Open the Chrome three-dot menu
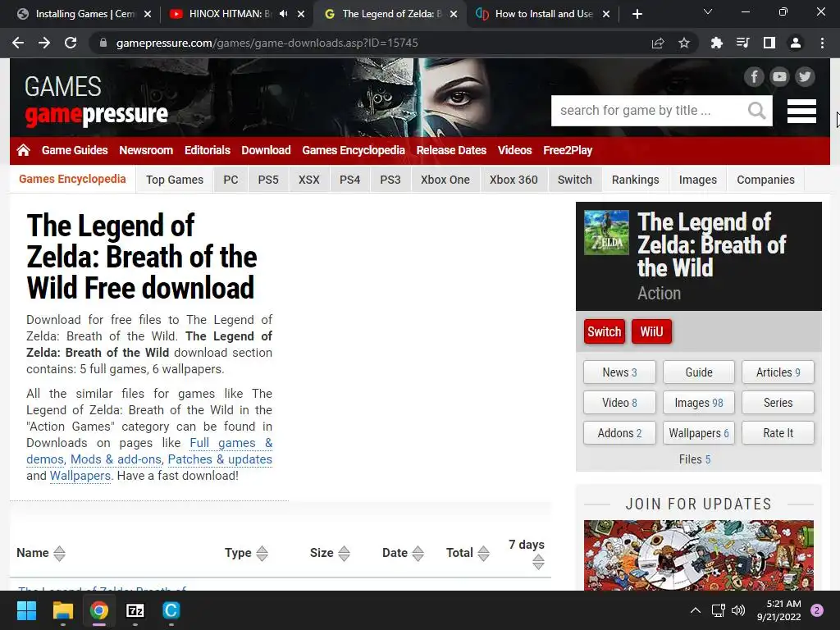The height and width of the screenshot is (630, 840). pyautogui.click(x=822, y=43)
